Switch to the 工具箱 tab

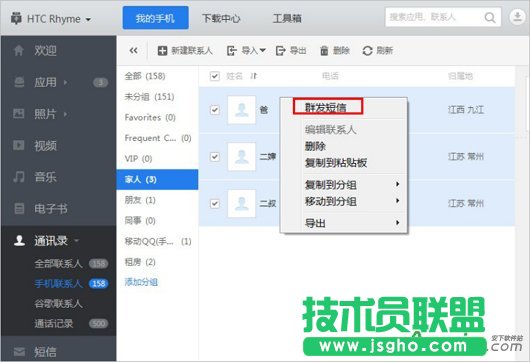(287, 18)
